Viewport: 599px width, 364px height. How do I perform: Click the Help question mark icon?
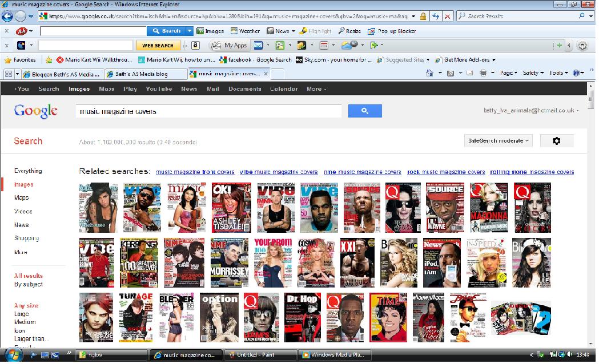pos(577,73)
